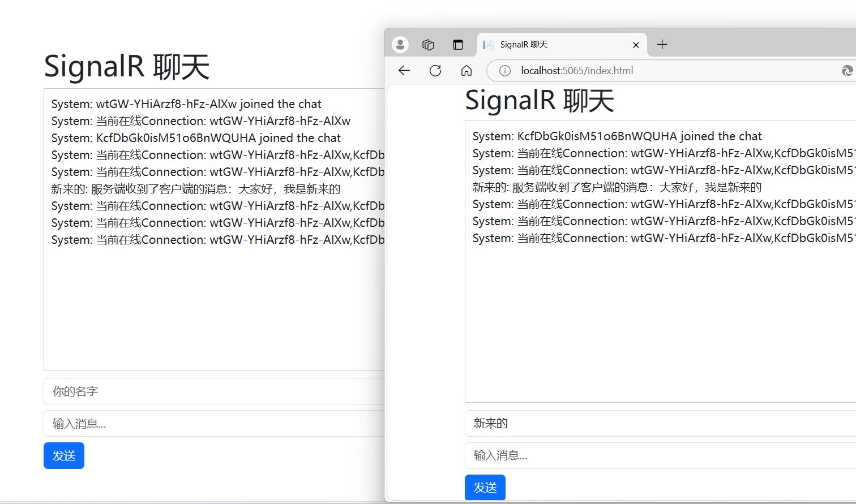Image resolution: width=856 pixels, height=504 pixels.
Task: Click 发送 button in right browser window
Action: pyautogui.click(x=485, y=488)
